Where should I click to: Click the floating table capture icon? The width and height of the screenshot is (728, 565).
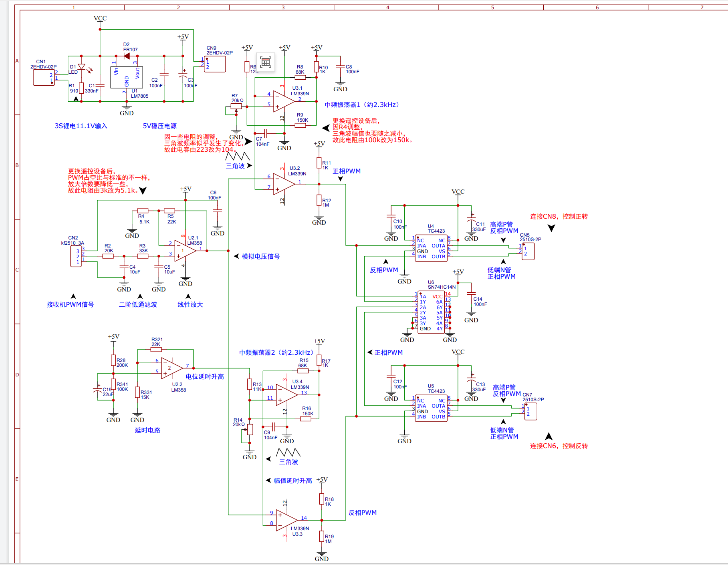pyautogui.click(x=265, y=62)
